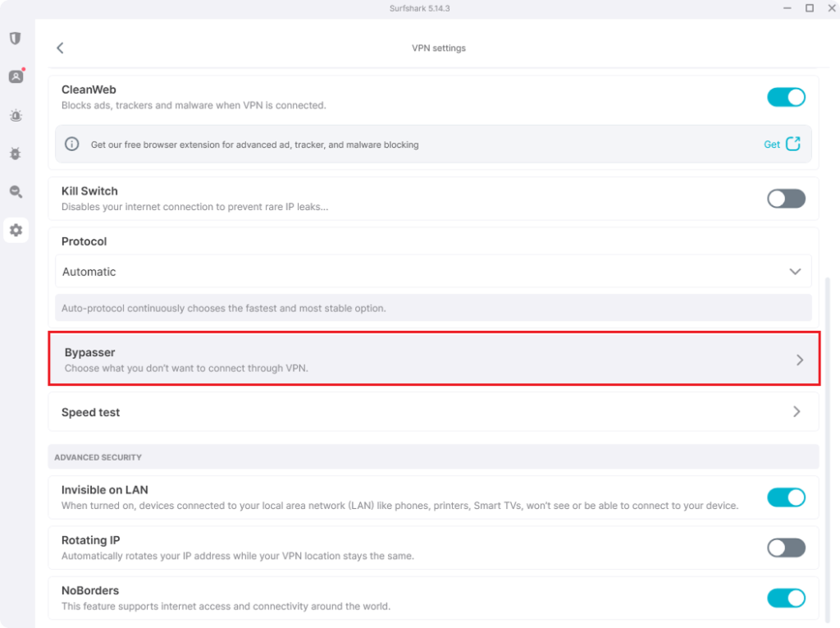
Task: Disable the CleanWeb toggle
Action: tap(786, 97)
